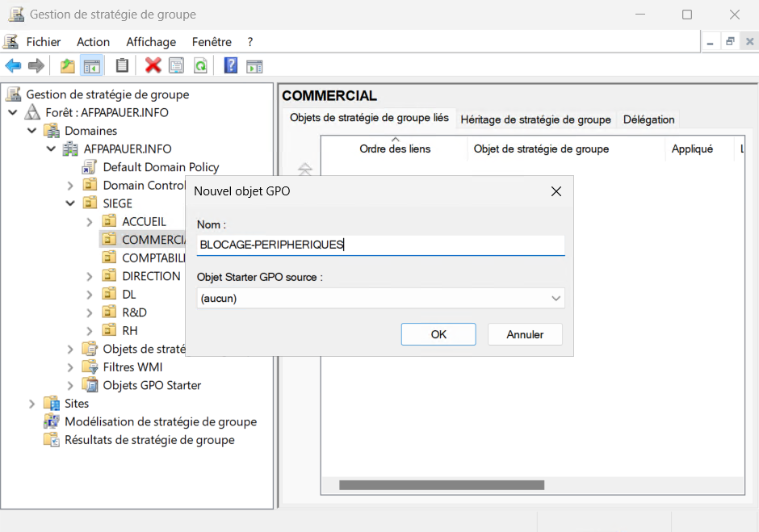Open the blue Help question mark icon
This screenshot has height=532, width=759.
(x=231, y=66)
